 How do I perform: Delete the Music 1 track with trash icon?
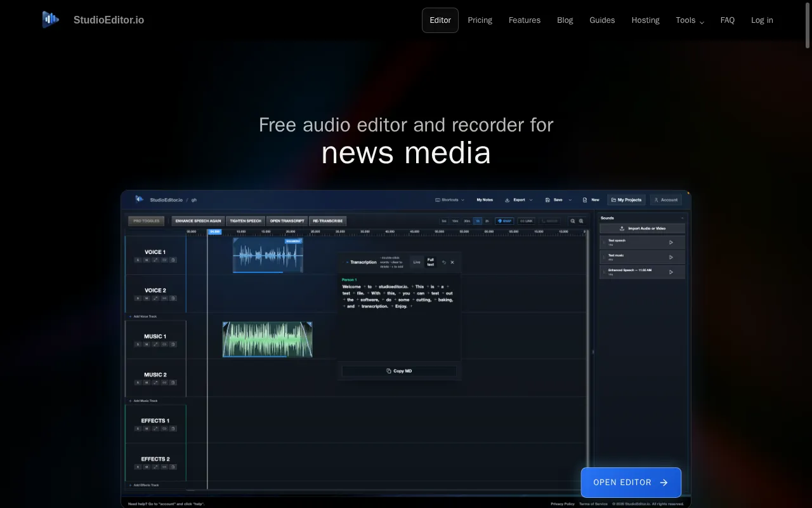click(173, 344)
